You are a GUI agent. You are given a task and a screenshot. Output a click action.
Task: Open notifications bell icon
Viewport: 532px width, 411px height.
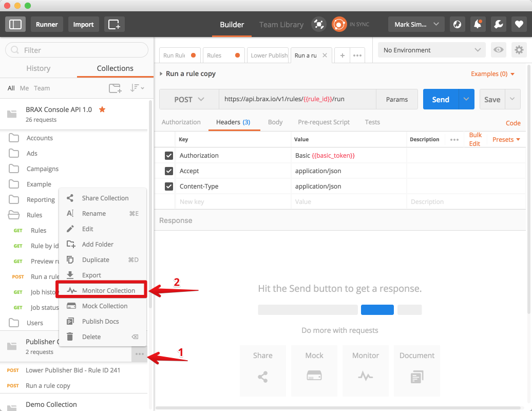478,25
